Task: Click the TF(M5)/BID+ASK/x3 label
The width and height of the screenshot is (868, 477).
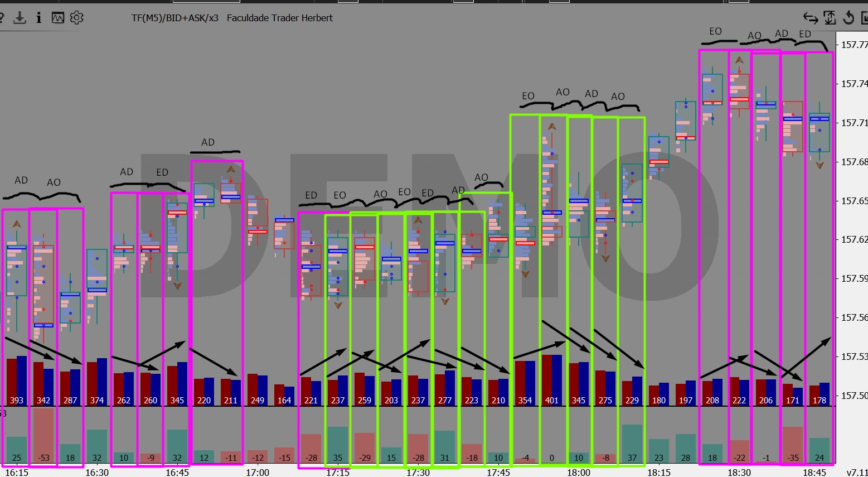Action: pyautogui.click(x=175, y=18)
